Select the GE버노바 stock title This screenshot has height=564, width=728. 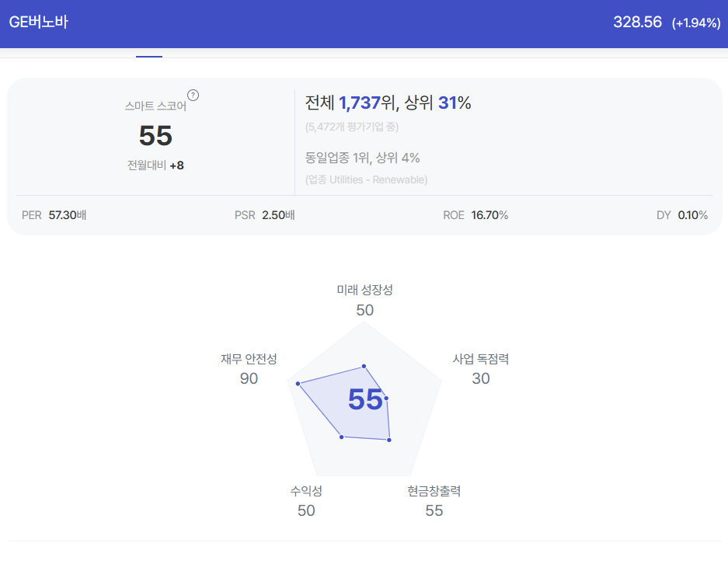coord(39,22)
